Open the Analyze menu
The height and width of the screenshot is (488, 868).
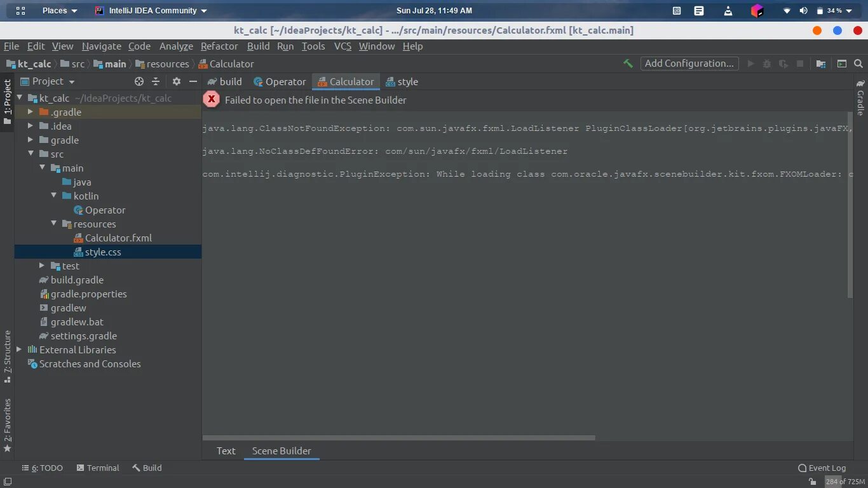click(176, 46)
